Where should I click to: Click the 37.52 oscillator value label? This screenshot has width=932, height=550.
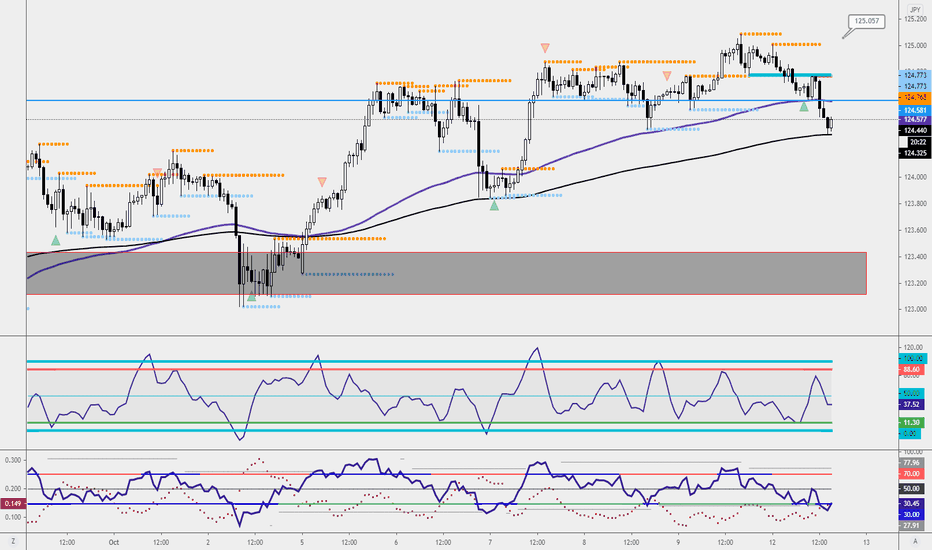click(x=912, y=404)
